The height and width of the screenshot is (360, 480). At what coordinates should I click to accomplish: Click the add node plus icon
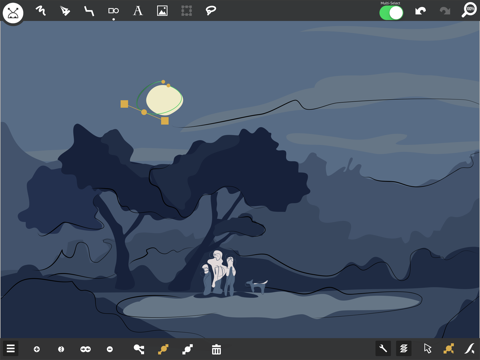[x=37, y=349]
